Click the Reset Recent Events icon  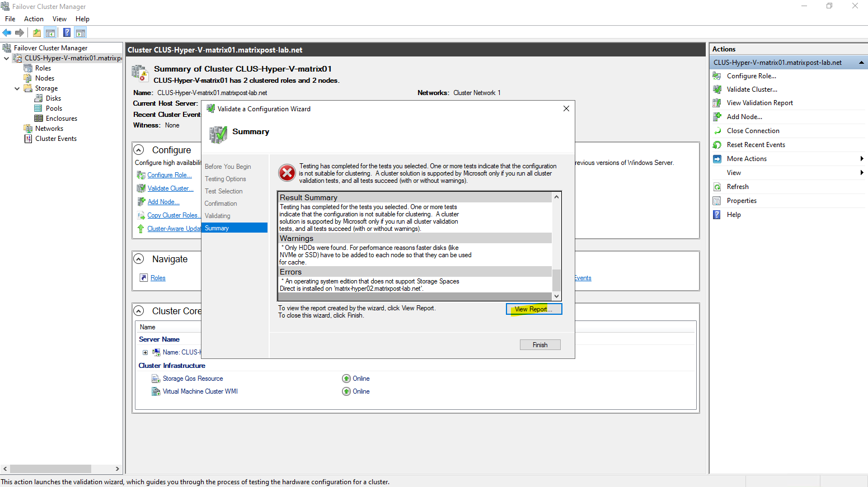tap(717, 145)
